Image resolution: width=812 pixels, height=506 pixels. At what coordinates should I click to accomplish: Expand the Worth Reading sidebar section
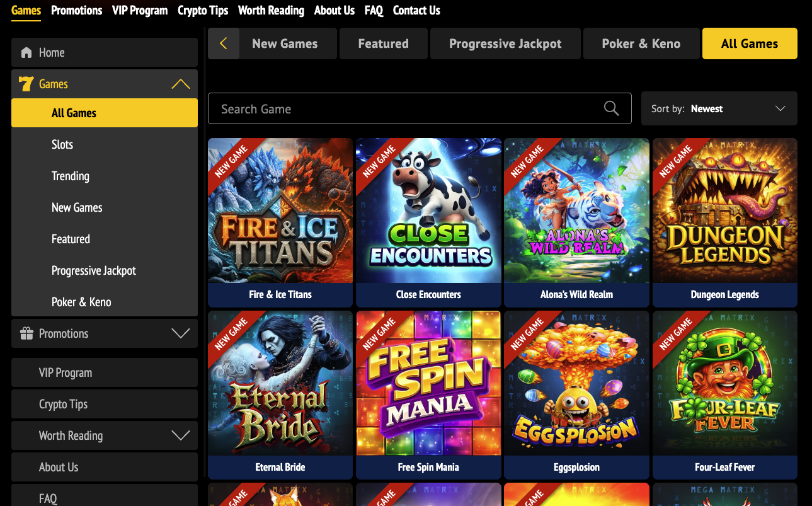pyautogui.click(x=181, y=435)
